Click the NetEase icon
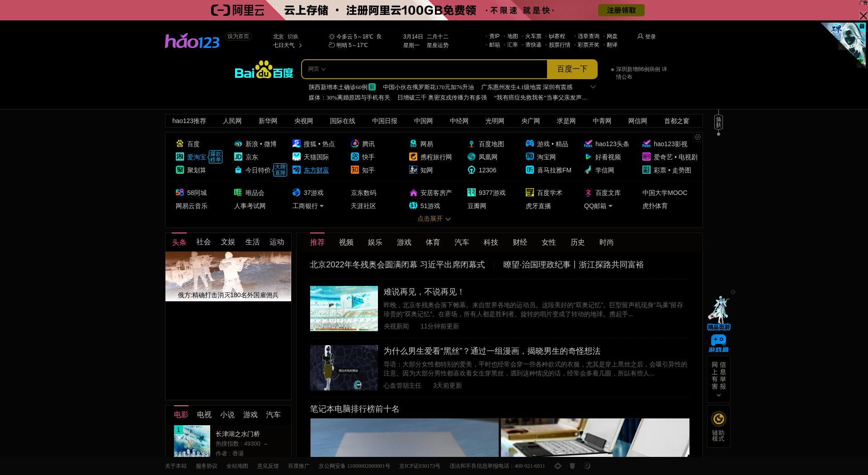 click(x=413, y=144)
